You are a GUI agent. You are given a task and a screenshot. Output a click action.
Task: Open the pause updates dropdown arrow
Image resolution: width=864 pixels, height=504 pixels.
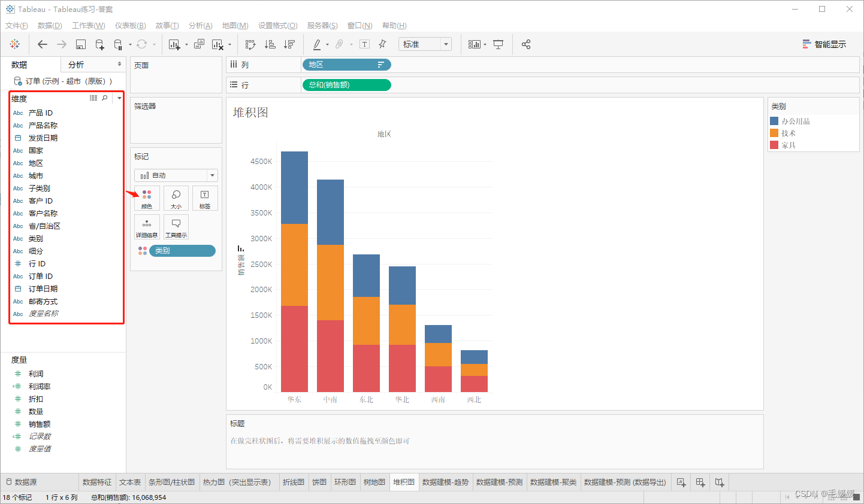pyautogui.click(x=130, y=45)
